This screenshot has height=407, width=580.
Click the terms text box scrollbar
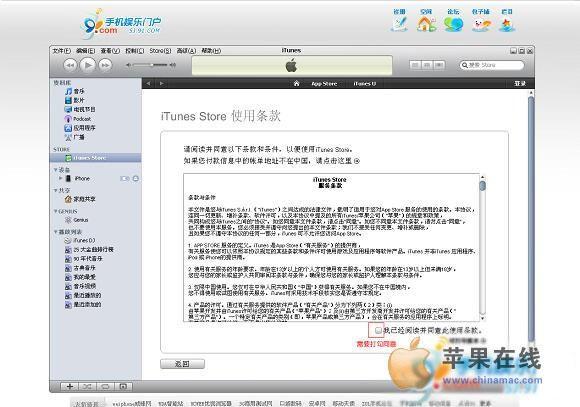coord(482,246)
